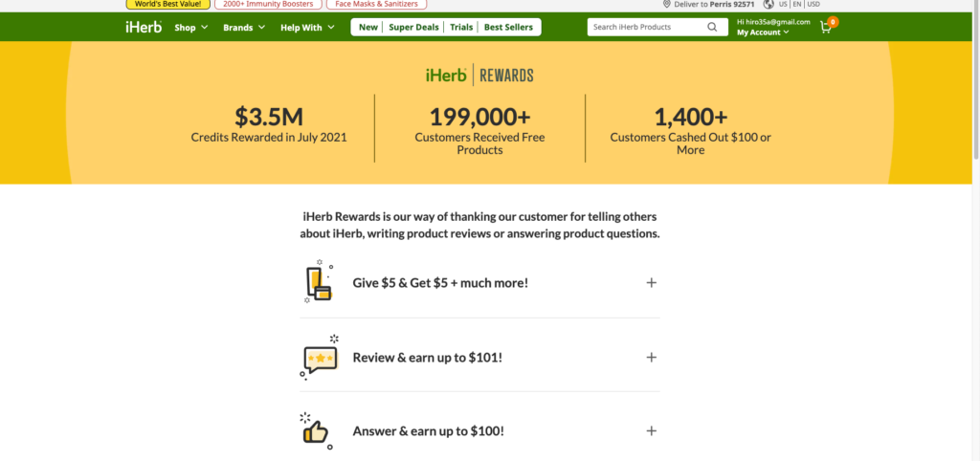
Task: Click the Hi hiro35a@gmail.com greeting
Action: [x=773, y=22]
